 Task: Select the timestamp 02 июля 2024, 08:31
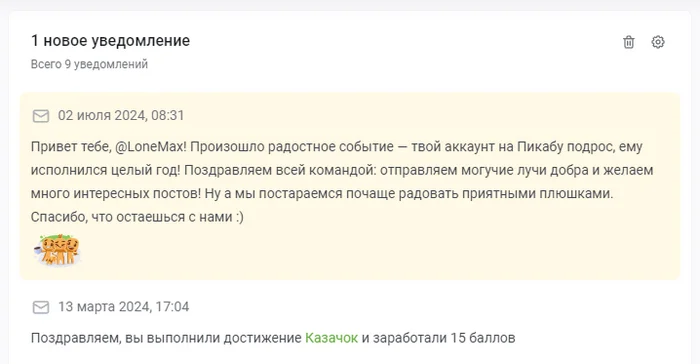[121, 116]
